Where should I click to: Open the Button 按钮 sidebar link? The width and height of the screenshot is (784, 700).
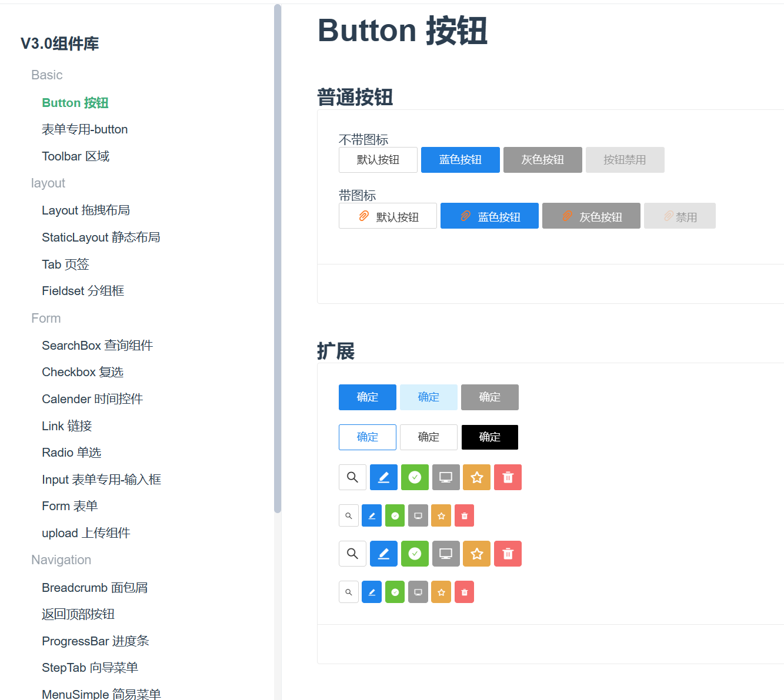[75, 103]
